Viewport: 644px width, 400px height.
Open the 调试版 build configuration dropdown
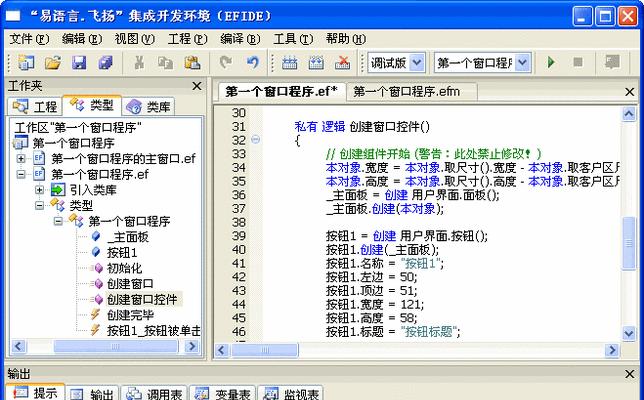click(417, 63)
